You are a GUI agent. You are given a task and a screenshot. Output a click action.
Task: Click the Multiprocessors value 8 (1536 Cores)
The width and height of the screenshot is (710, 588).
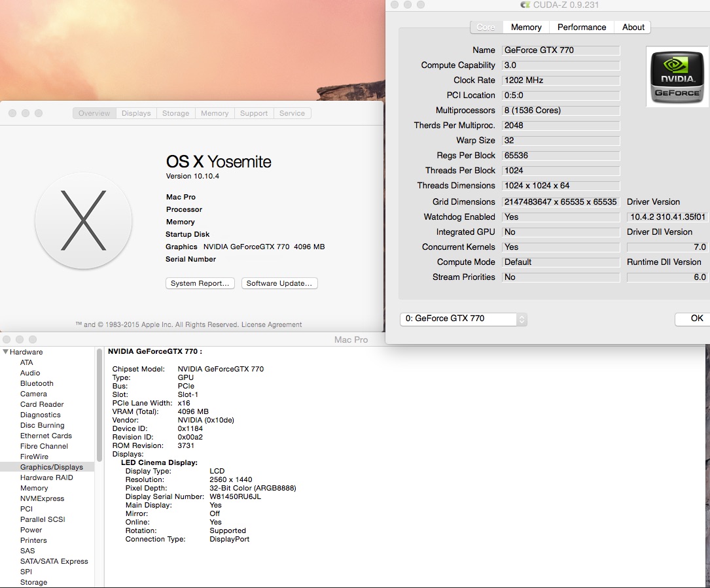tap(561, 111)
